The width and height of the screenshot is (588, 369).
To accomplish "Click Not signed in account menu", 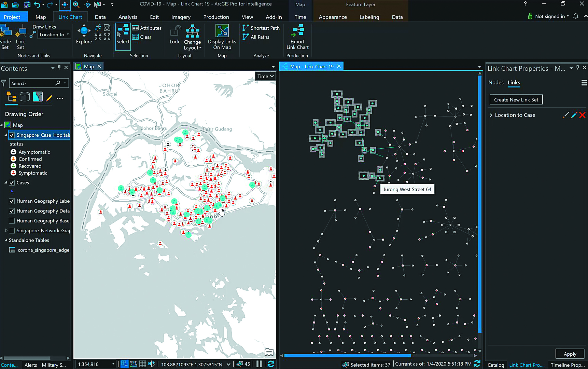I will click(549, 16).
